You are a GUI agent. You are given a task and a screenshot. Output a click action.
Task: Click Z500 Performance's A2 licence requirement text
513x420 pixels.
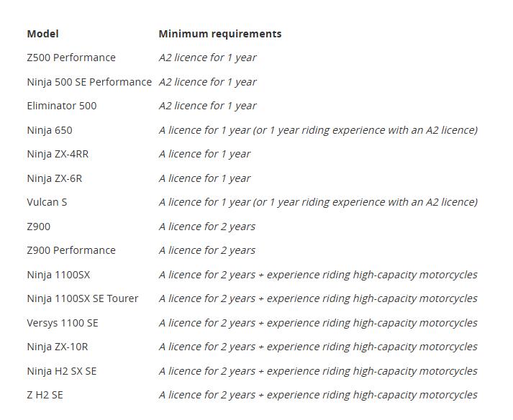click(207, 58)
